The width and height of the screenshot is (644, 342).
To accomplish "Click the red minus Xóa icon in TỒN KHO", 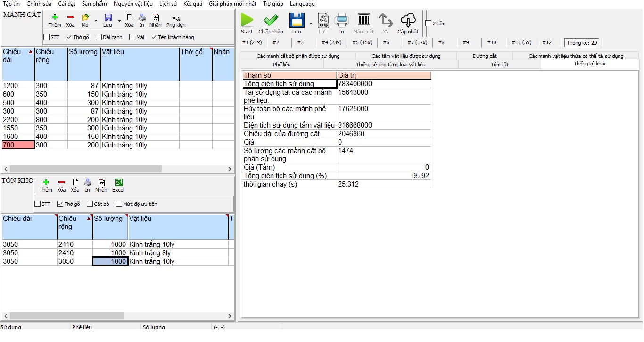I will tap(61, 182).
